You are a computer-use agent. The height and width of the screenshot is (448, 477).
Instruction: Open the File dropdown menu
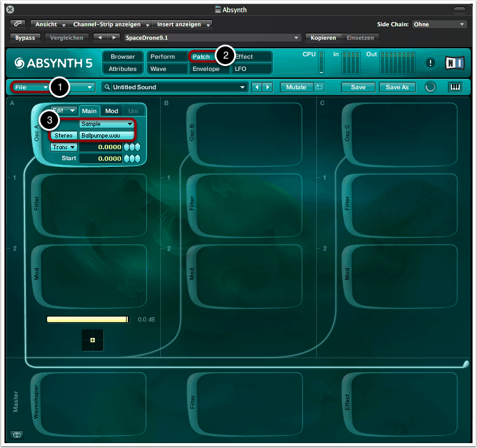point(31,87)
